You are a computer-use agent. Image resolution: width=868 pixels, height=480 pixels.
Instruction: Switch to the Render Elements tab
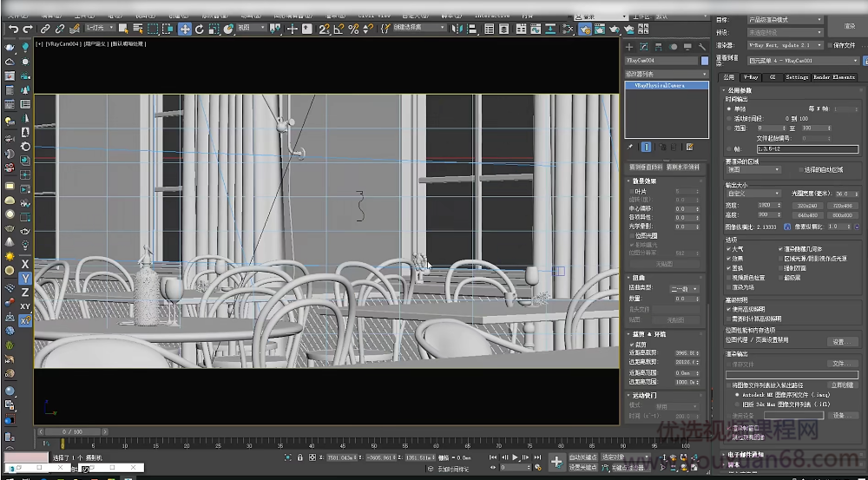pos(833,77)
